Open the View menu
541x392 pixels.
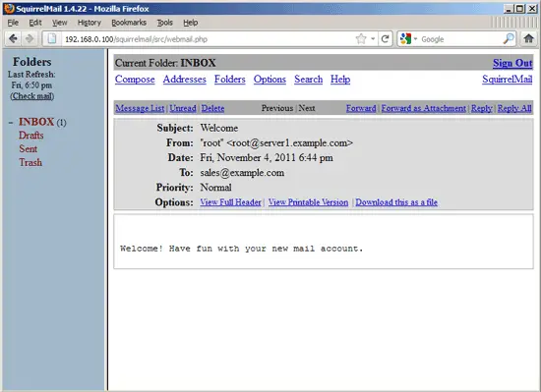[59, 23]
